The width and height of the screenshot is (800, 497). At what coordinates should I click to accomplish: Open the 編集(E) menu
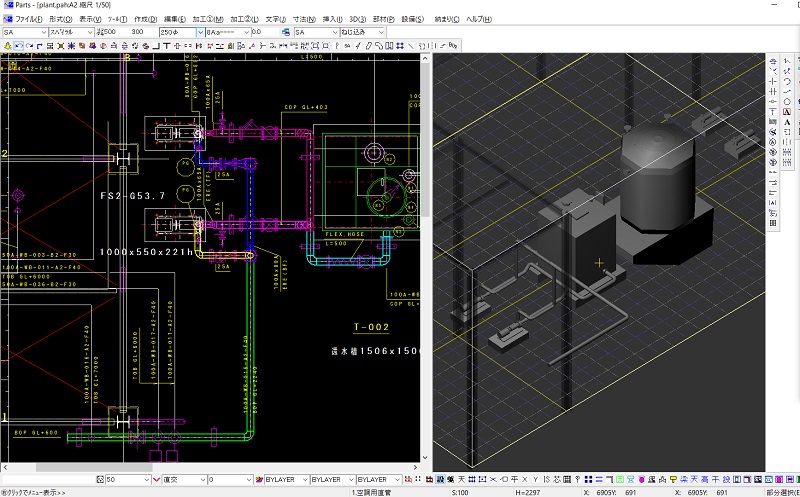coord(175,19)
